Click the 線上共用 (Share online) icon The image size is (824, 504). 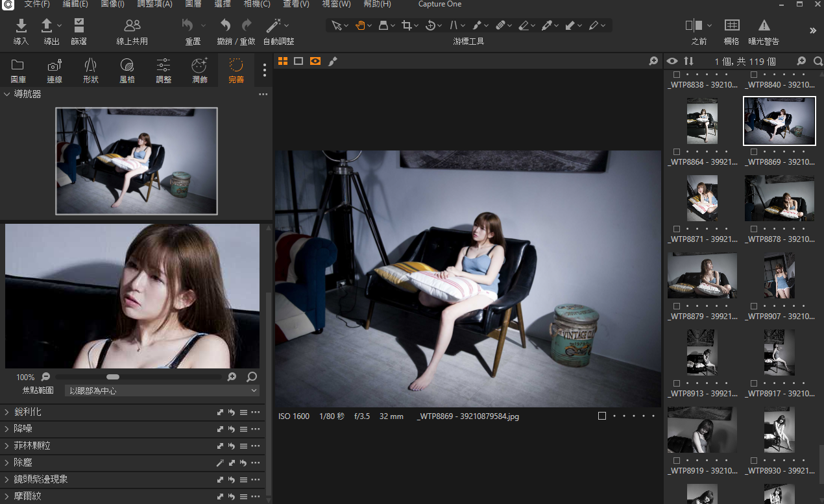tap(132, 25)
